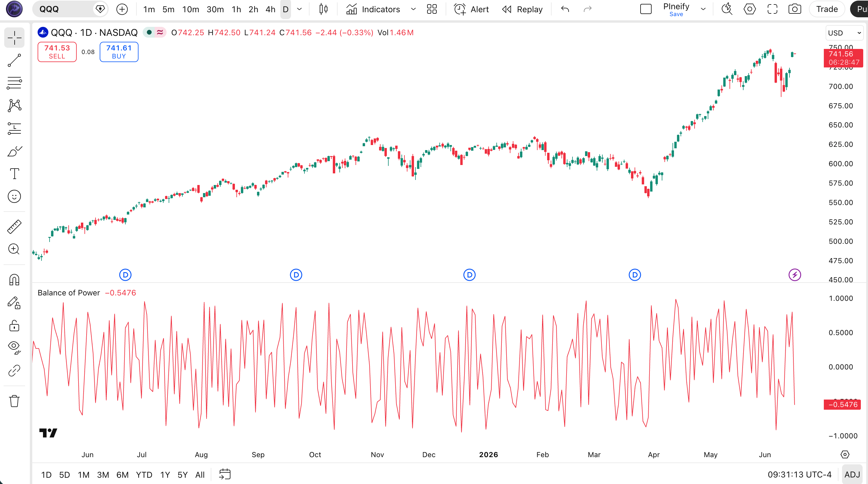This screenshot has width=868, height=484.
Task: Toggle ADJ adjusted data setting
Action: [x=852, y=474]
